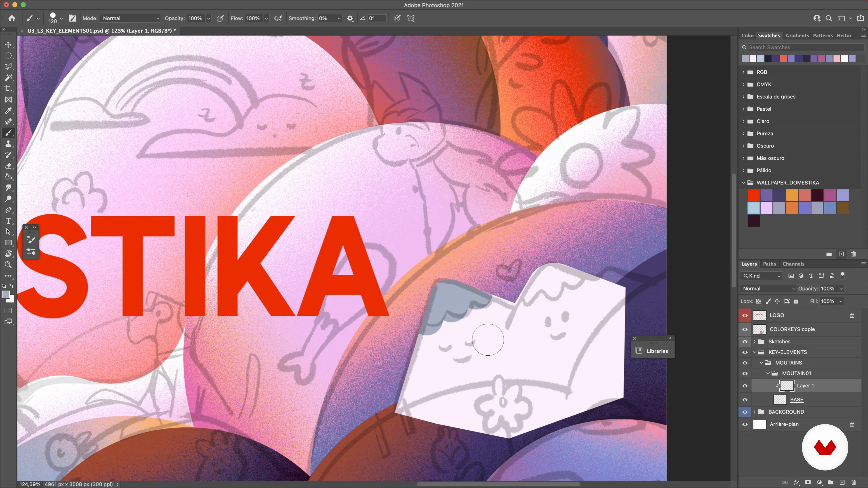
Task: Select the Paint Bucket tool
Action: (x=8, y=177)
